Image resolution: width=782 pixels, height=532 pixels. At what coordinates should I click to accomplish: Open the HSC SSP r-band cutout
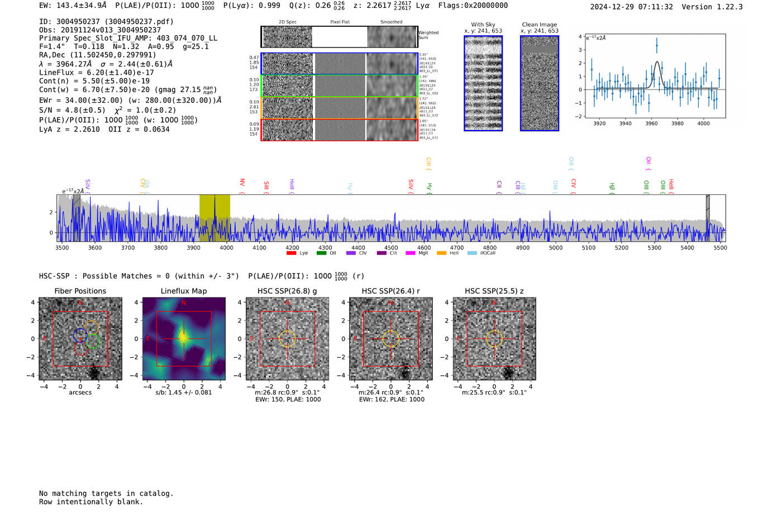pyautogui.click(x=391, y=339)
